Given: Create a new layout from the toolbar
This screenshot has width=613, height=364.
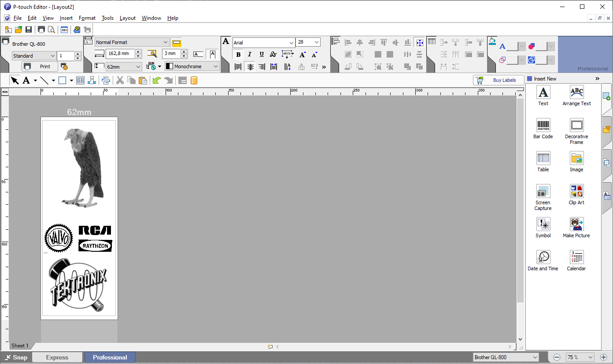Looking at the screenshot, I should [8, 29].
